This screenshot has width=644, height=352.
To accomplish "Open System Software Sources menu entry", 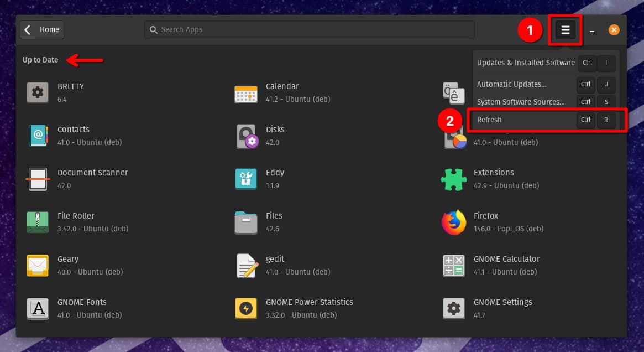I will point(520,102).
